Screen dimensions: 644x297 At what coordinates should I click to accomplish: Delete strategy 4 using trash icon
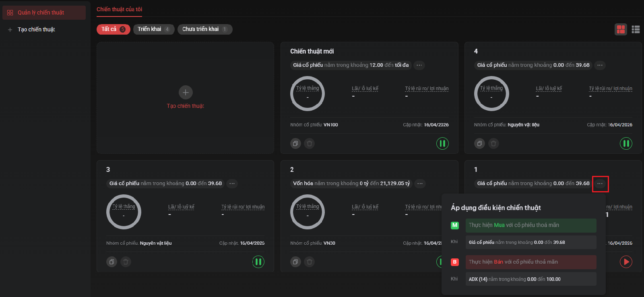coord(493,143)
